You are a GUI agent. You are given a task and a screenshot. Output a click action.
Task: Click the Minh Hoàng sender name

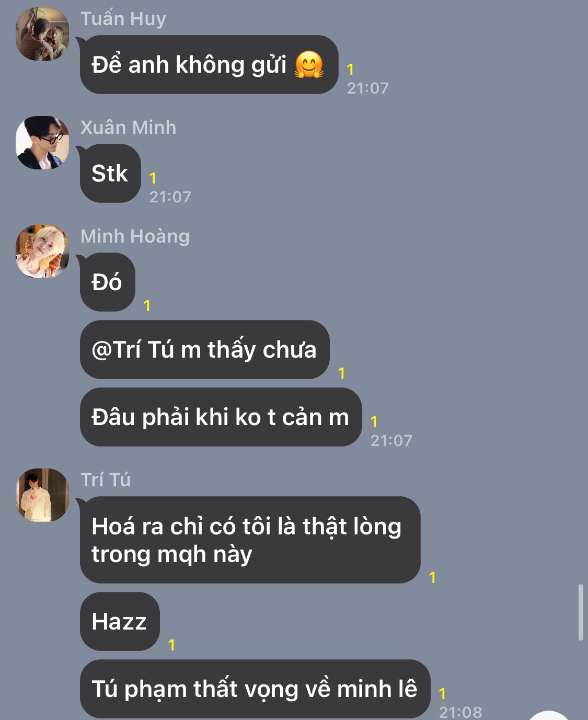(x=135, y=236)
